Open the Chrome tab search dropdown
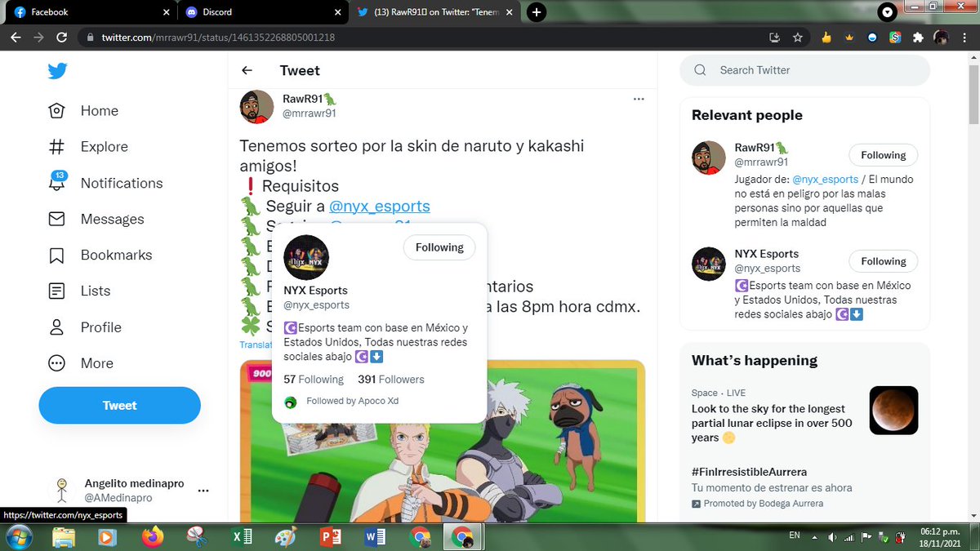This screenshot has width=980, height=551. click(x=888, y=12)
